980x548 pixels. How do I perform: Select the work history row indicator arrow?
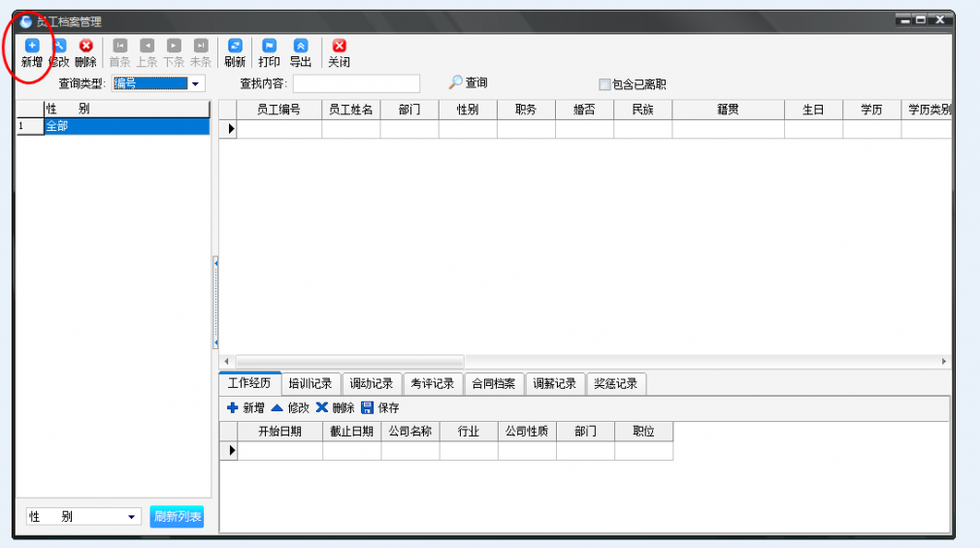(x=231, y=450)
